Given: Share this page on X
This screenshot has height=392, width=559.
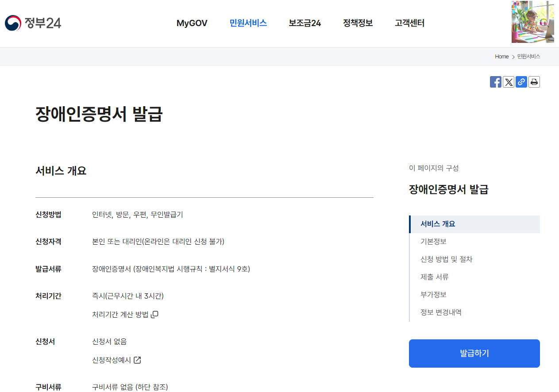Looking at the screenshot, I should (509, 82).
